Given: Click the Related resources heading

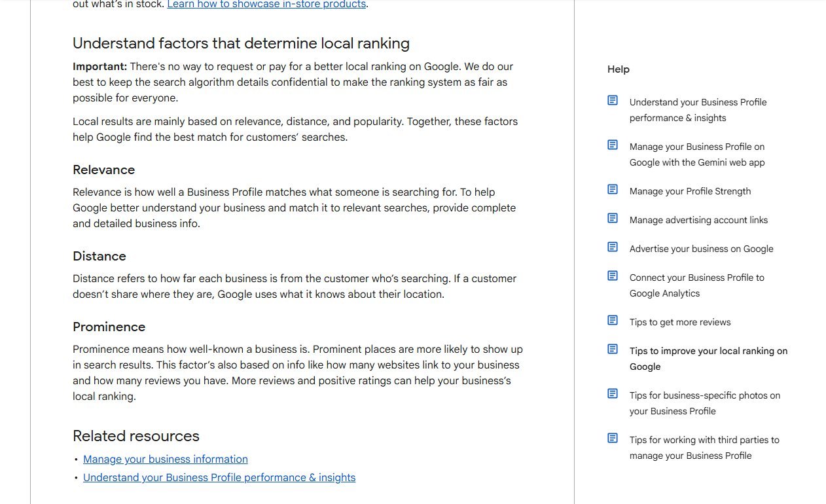Looking at the screenshot, I should (x=136, y=437).
